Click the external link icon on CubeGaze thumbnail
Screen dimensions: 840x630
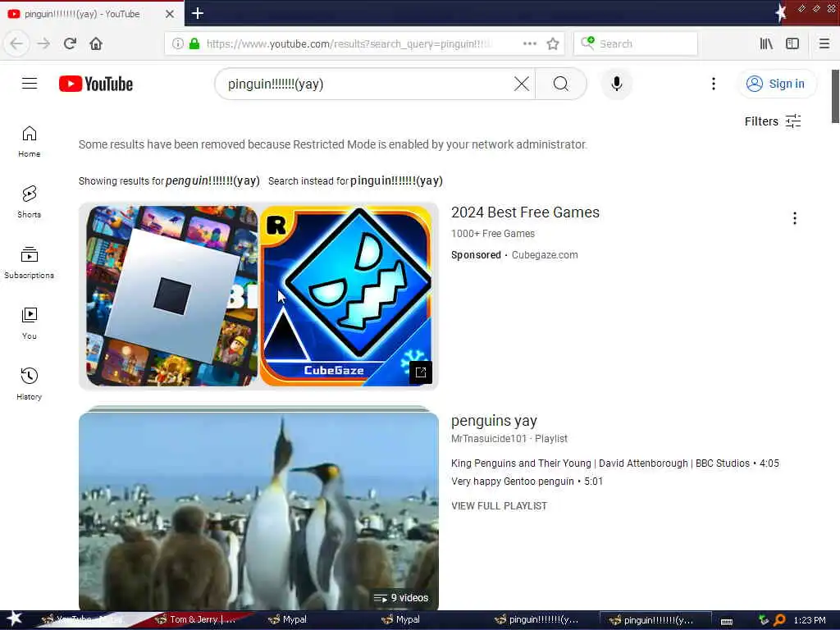pyautogui.click(x=421, y=372)
